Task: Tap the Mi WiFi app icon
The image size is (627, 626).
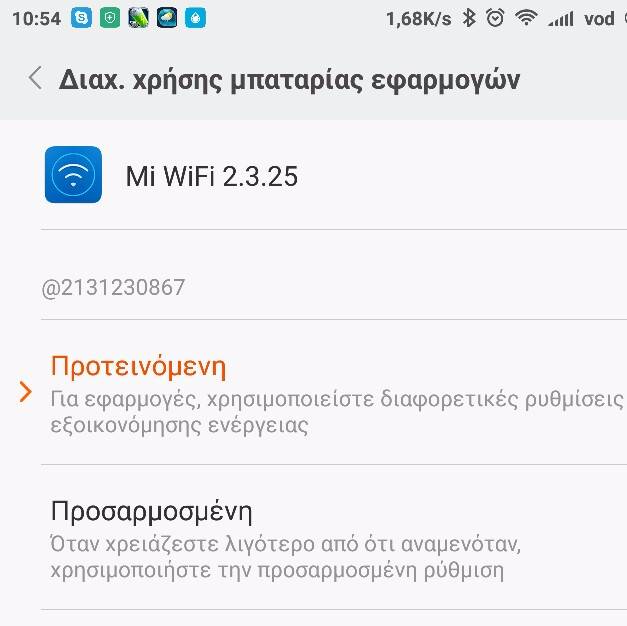Action: [x=73, y=174]
